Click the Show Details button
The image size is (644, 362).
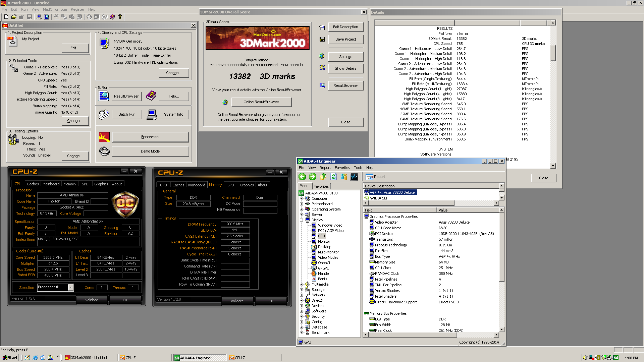pos(345,68)
